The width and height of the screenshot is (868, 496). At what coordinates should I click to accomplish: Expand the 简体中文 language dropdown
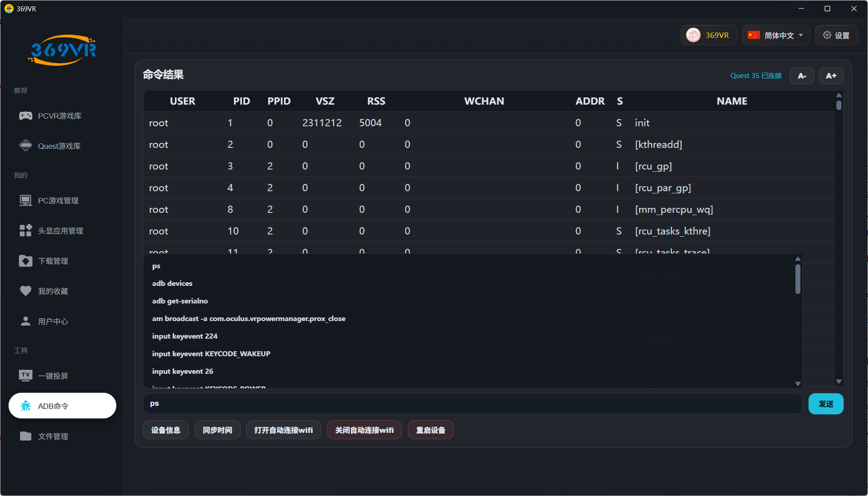[x=776, y=35]
